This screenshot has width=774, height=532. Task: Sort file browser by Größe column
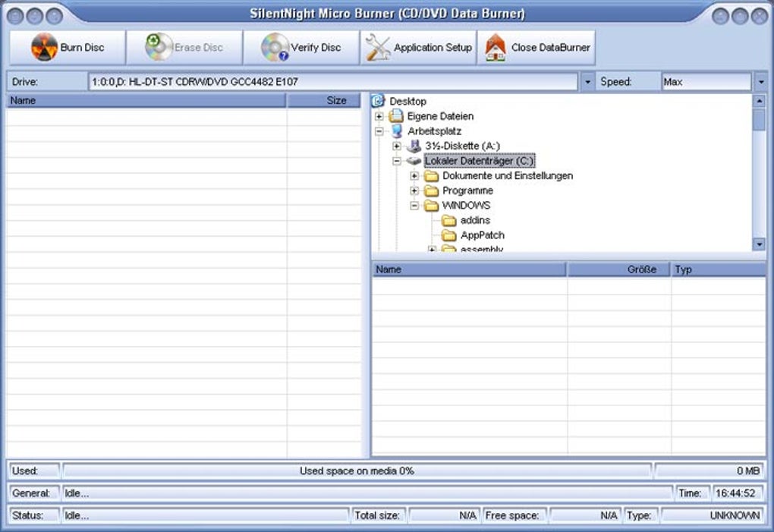[618, 269]
